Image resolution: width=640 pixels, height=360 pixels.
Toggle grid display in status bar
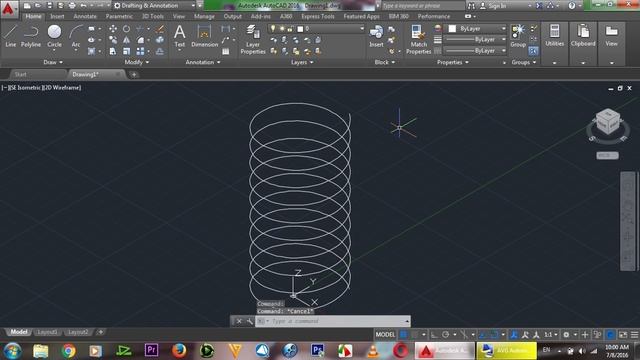(x=403, y=335)
